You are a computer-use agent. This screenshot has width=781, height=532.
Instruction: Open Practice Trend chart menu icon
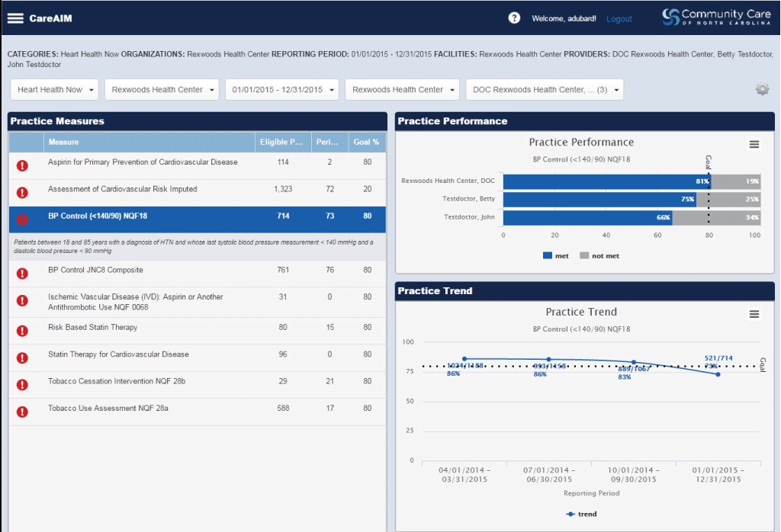754,314
